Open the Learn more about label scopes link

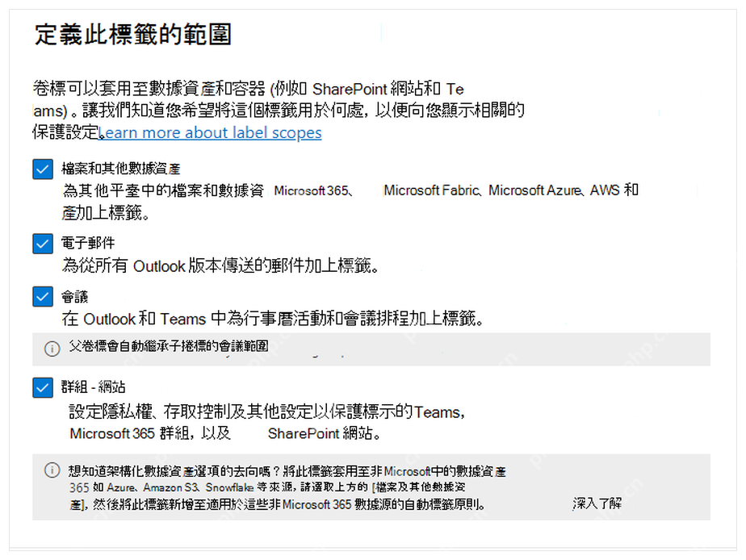pyautogui.click(x=210, y=132)
